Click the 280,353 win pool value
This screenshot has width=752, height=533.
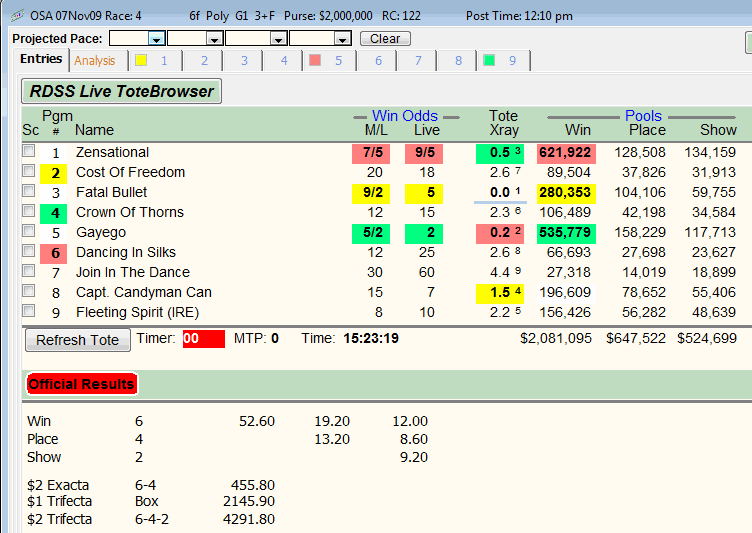(x=566, y=193)
